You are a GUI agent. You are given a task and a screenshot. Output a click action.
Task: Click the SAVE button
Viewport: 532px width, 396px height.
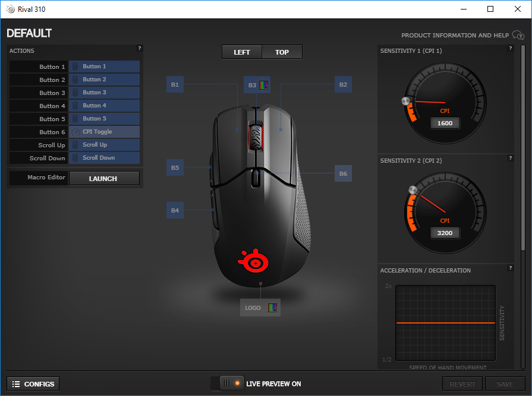(x=505, y=384)
